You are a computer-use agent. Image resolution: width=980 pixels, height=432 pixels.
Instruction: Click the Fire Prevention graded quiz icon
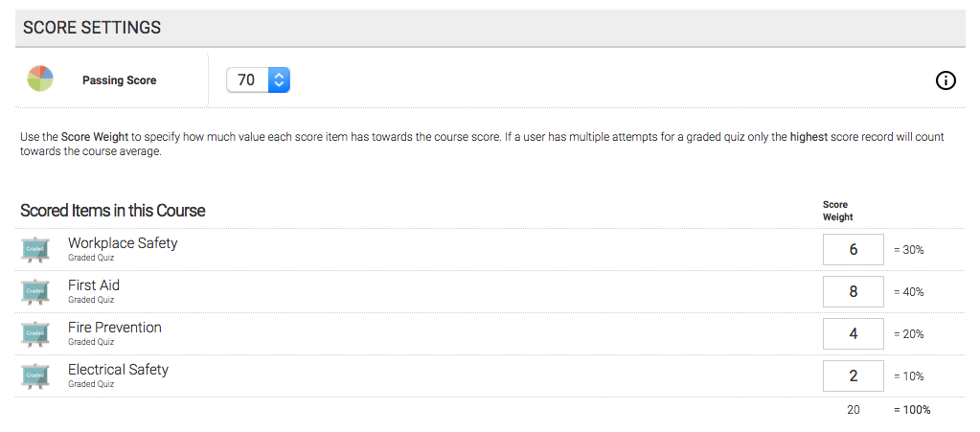click(x=35, y=334)
